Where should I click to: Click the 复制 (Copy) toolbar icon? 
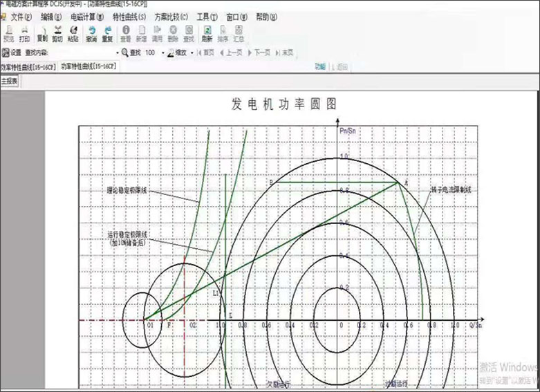[x=42, y=33]
